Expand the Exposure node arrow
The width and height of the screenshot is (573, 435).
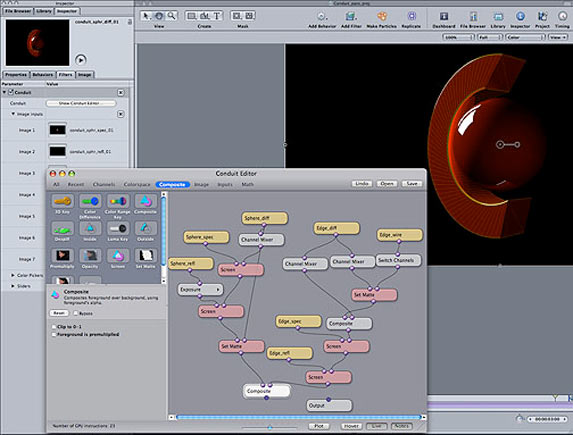[x=218, y=290]
